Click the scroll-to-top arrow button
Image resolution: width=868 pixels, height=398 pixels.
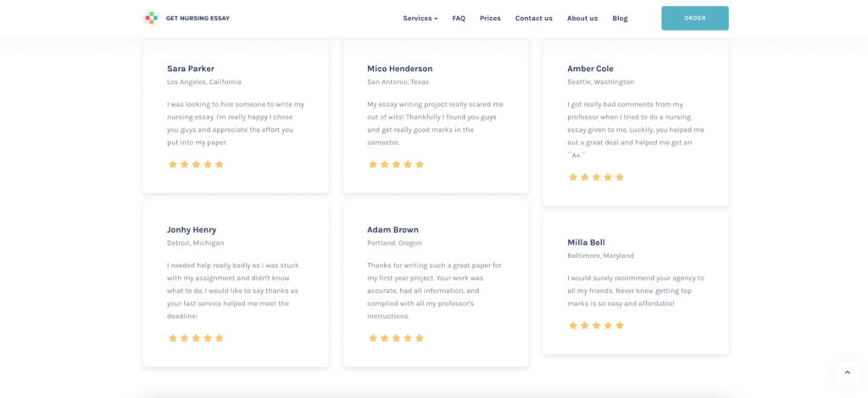[x=847, y=373]
